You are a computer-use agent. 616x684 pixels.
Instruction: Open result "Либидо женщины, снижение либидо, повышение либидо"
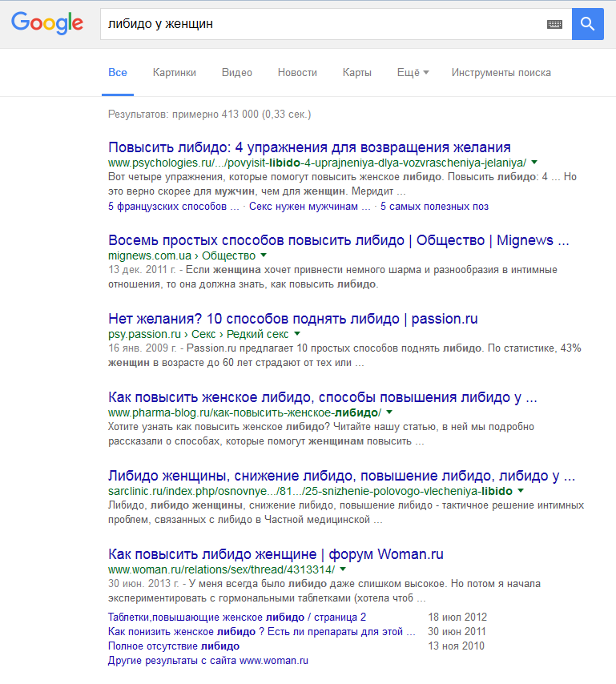pos(341,476)
